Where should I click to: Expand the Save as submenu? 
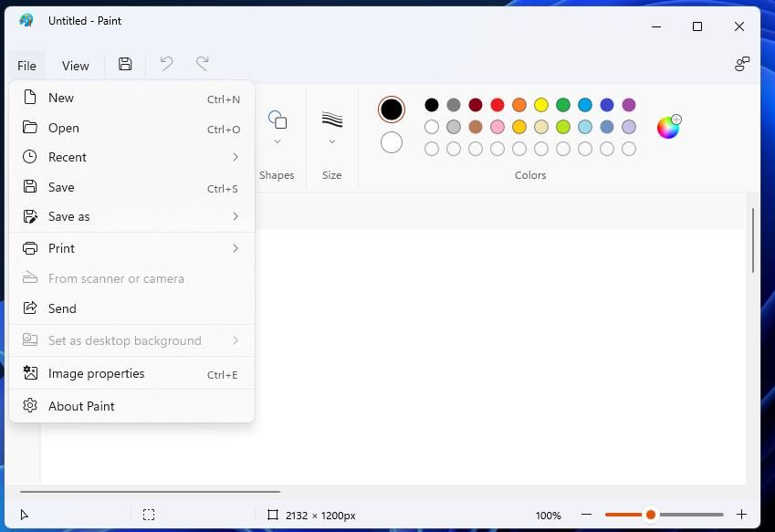coord(132,216)
